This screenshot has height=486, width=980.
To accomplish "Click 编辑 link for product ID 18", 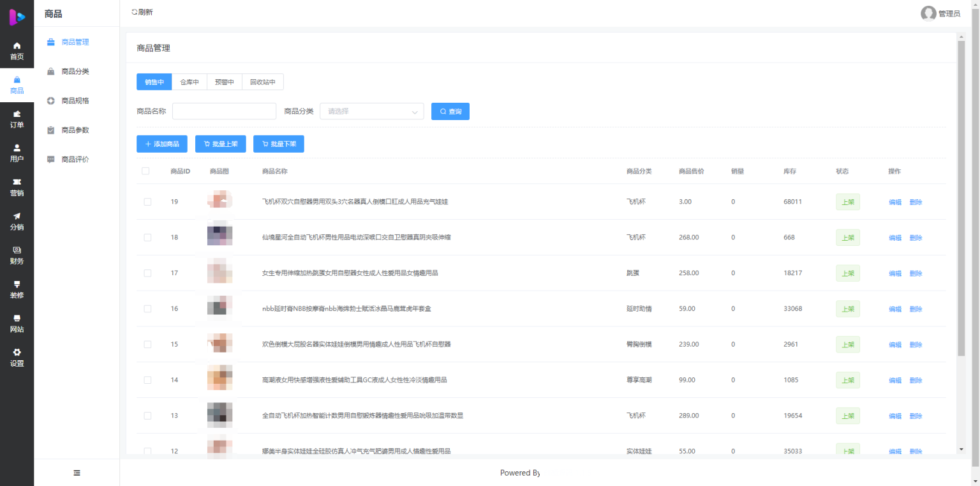I will (x=895, y=238).
